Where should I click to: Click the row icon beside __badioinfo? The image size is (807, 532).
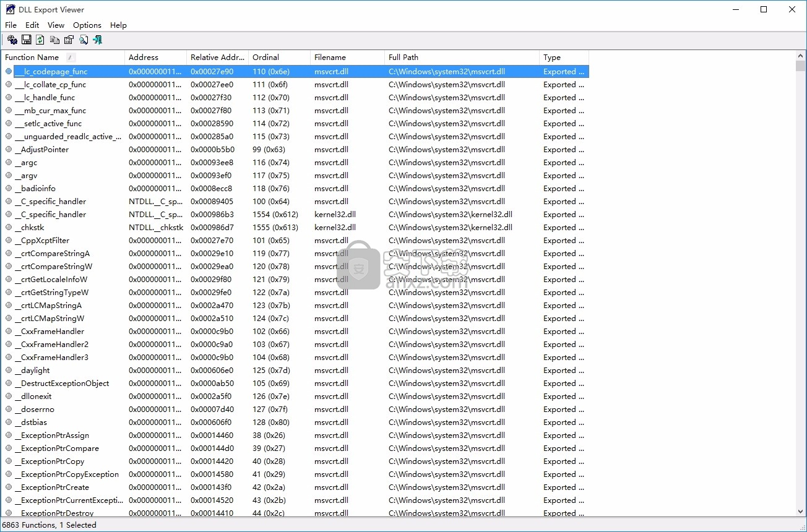coord(9,189)
